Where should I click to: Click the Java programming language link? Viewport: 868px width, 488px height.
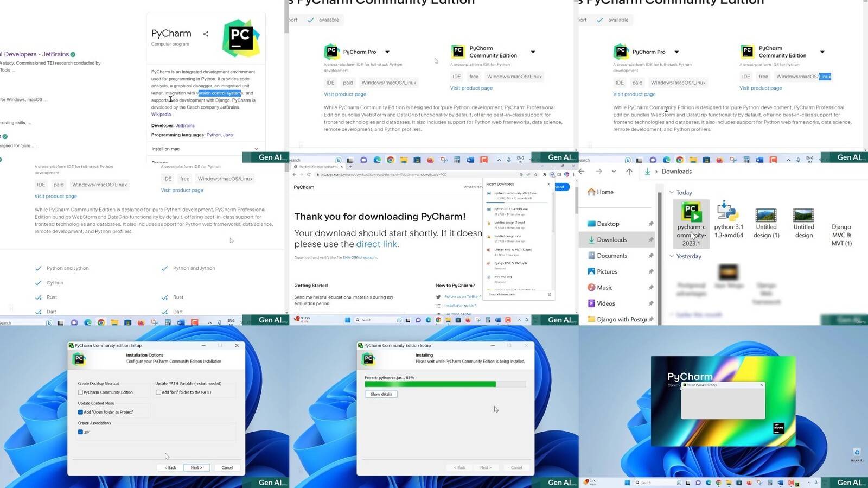tap(228, 135)
